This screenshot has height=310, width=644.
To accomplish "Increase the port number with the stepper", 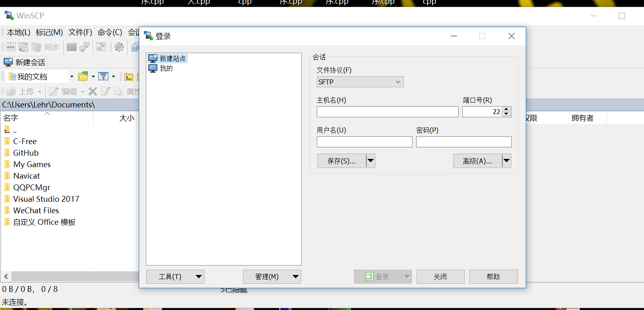I will (506, 109).
